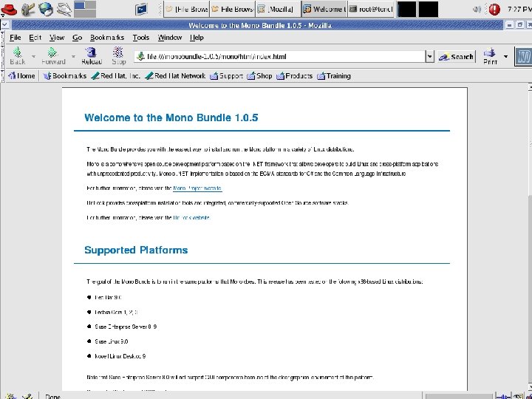The height and width of the screenshot is (399, 532).
Task: Expand the Print options dropdown arrow
Action: pyautogui.click(x=505, y=56)
